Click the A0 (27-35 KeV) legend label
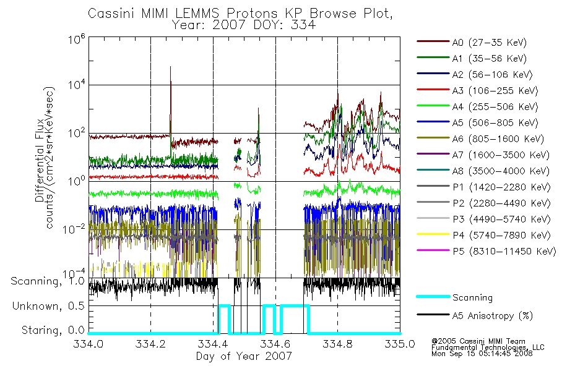This screenshot has height=371, width=588. (x=489, y=43)
